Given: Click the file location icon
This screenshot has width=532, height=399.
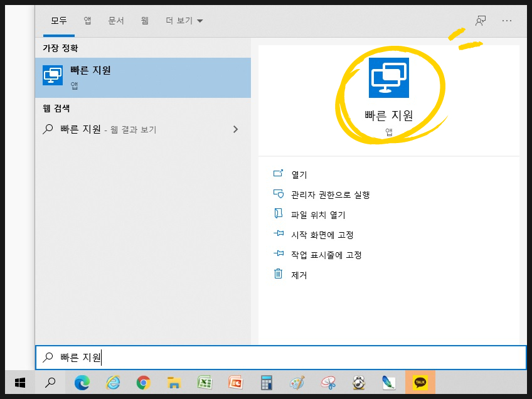Looking at the screenshot, I should tap(278, 213).
